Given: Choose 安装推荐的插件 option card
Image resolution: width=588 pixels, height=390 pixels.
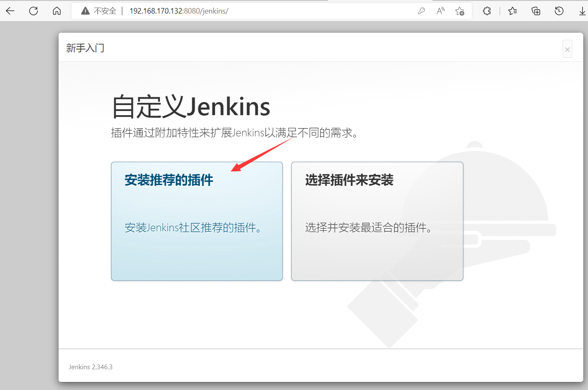Looking at the screenshot, I should [197, 221].
